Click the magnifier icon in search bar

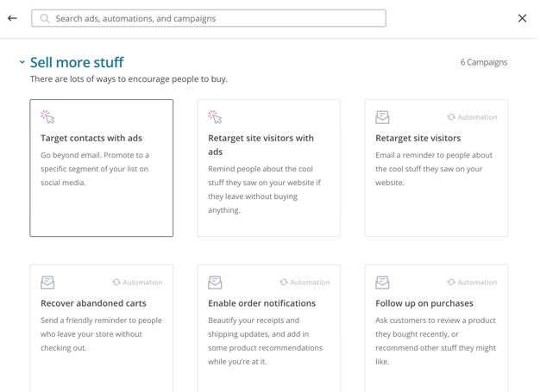pyautogui.click(x=45, y=18)
